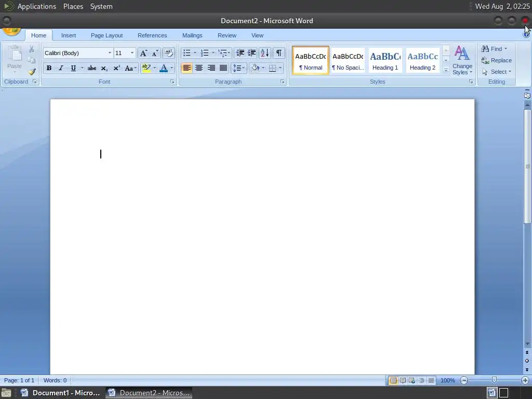Apply subscript formatting
The height and width of the screenshot is (399, 532).
[104, 68]
